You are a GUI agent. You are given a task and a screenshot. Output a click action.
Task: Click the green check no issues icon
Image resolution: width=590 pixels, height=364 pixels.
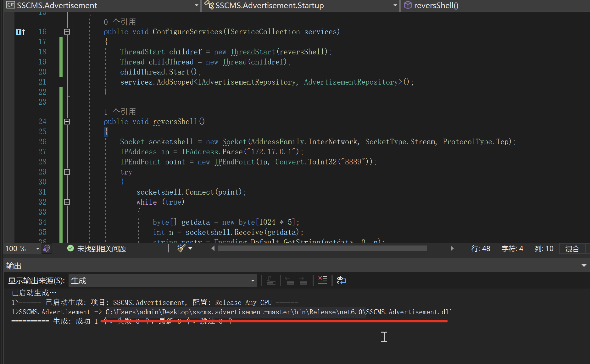pyautogui.click(x=70, y=249)
